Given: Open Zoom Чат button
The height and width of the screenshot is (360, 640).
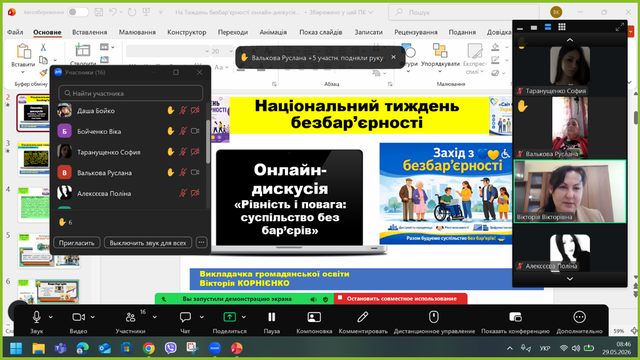Looking at the screenshot, I should [x=185, y=322].
